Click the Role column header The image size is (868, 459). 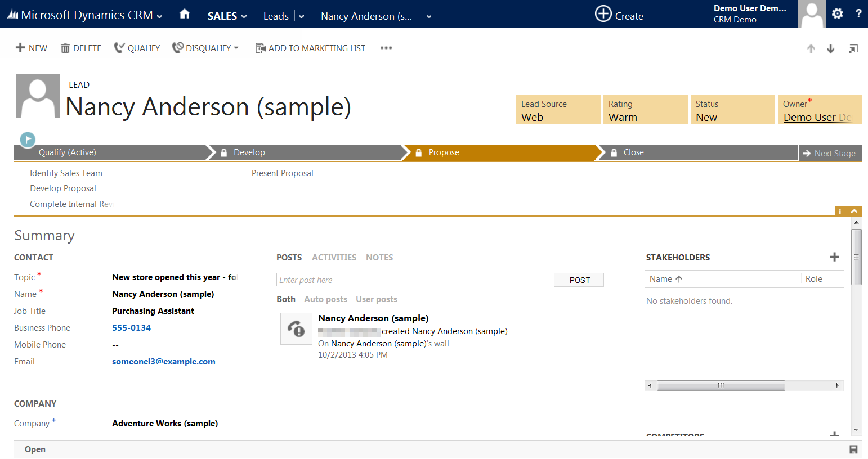pyautogui.click(x=813, y=279)
